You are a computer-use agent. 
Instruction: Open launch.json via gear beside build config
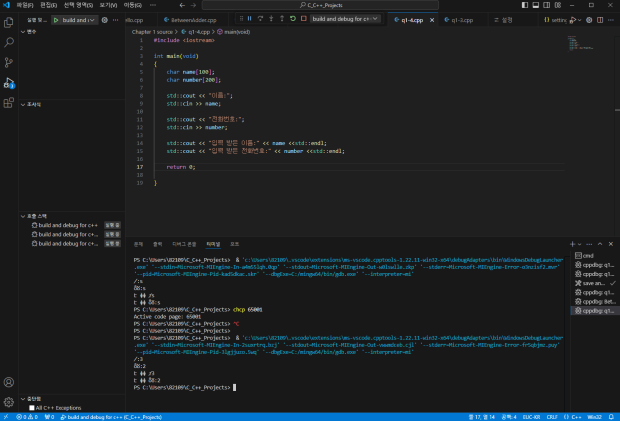pyautogui.click(x=104, y=20)
